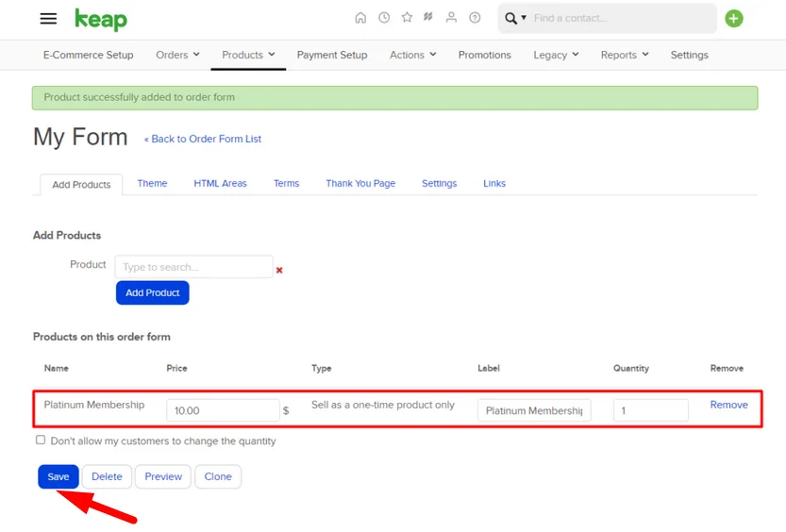Click 'Sell as a one-time product only' text

383,405
